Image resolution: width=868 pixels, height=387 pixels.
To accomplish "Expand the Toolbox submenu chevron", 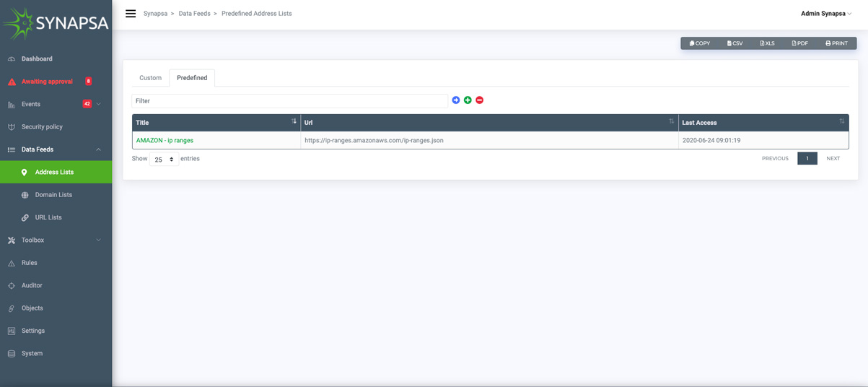I will [x=99, y=240].
